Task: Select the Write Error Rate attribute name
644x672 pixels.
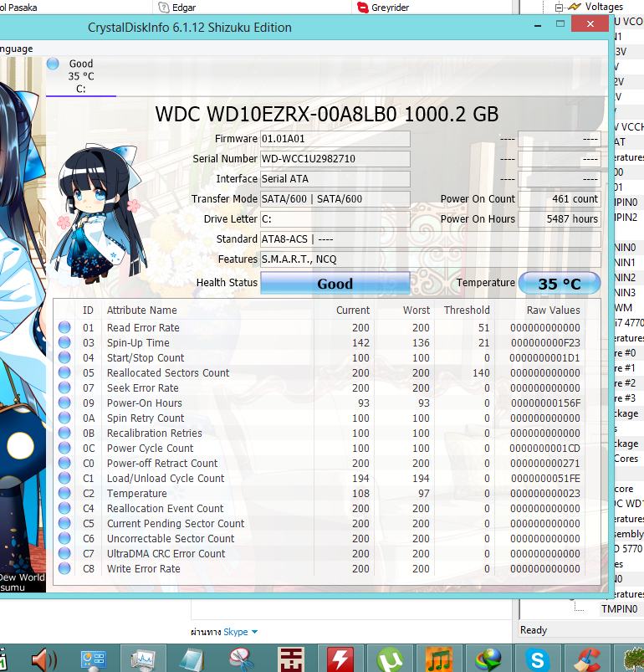Action: (144, 569)
